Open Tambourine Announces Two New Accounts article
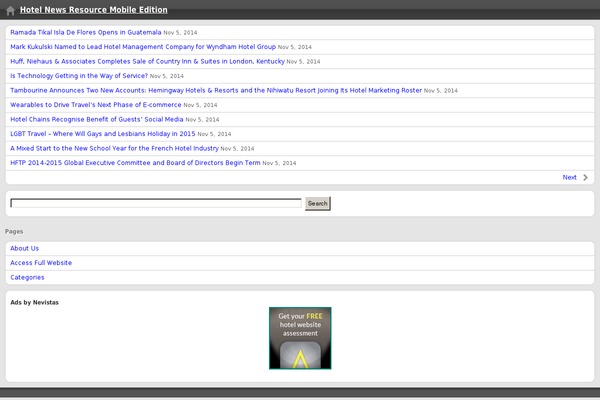 pos(216,91)
